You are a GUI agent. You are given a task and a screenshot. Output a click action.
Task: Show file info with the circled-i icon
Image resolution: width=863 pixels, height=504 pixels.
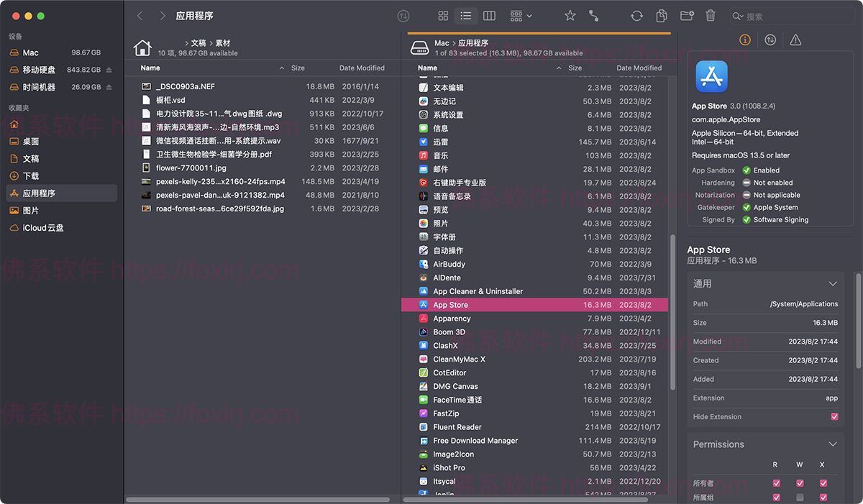point(744,40)
